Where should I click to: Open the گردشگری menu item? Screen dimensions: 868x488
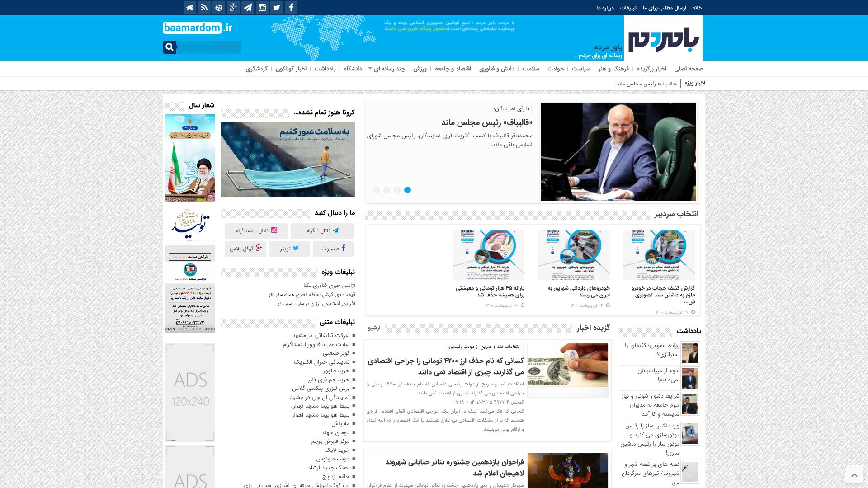256,69
